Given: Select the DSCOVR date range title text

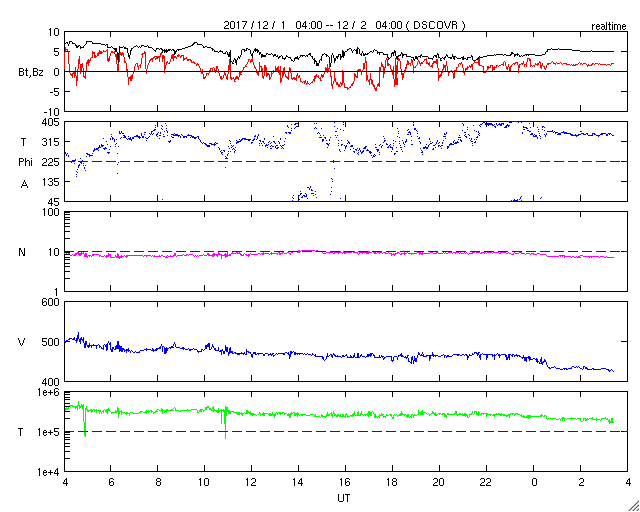Looking at the screenshot, I should [344, 25].
